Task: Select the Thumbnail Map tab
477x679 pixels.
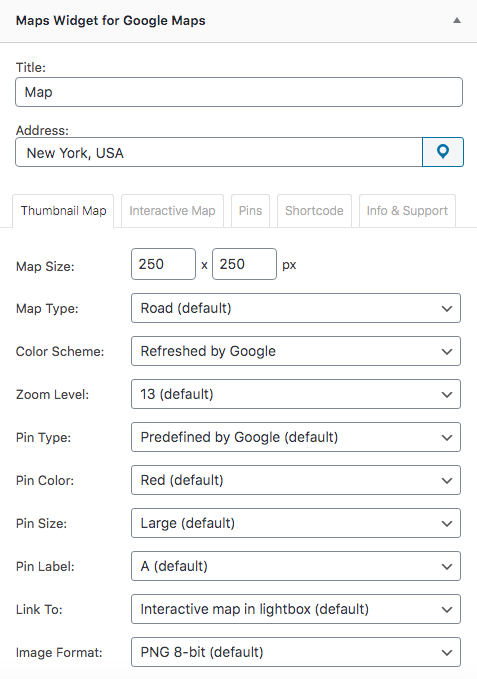Action: (x=63, y=211)
